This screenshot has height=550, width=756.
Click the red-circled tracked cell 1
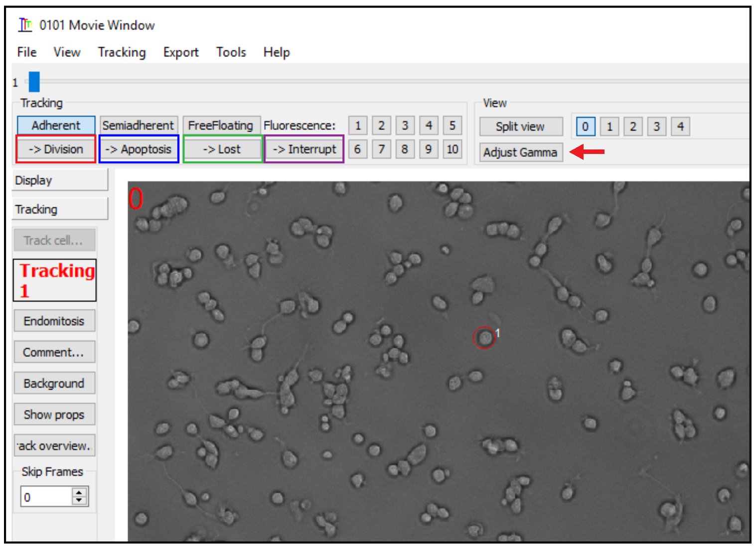483,338
